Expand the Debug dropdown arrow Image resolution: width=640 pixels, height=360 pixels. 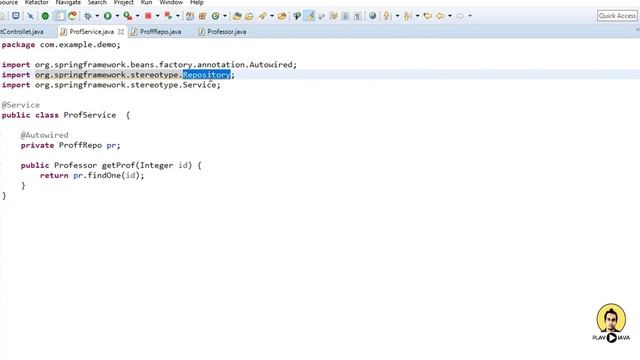(97, 16)
